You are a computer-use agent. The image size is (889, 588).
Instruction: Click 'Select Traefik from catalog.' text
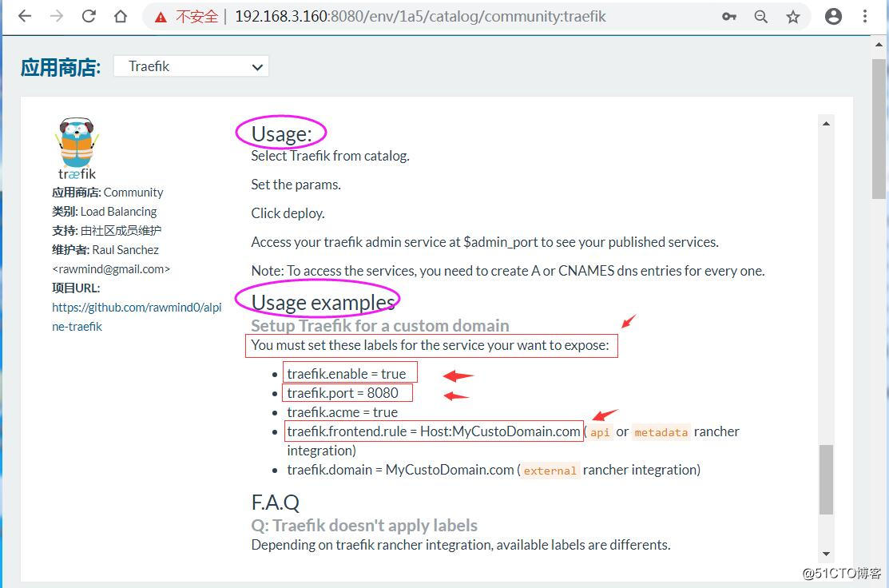point(330,156)
